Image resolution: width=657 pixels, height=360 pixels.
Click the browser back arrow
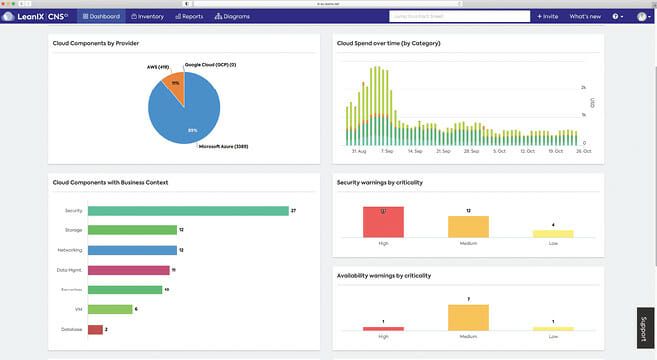[x=21, y=4]
